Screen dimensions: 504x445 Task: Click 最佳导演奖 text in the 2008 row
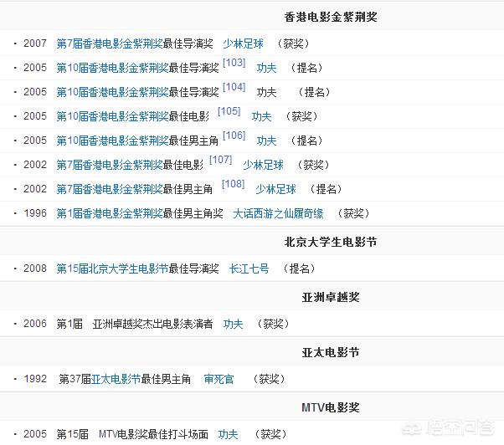coord(194,269)
